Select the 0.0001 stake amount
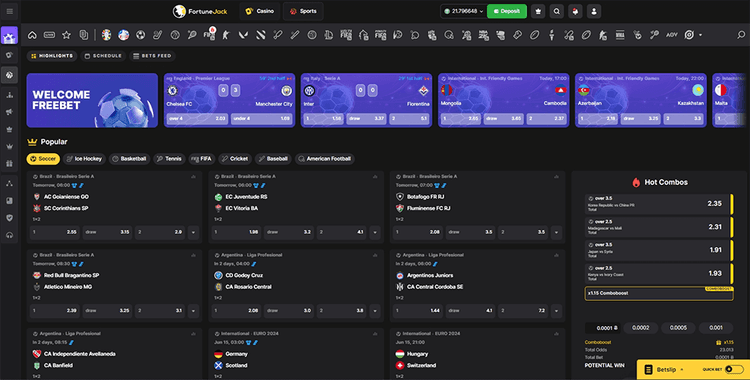This screenshot has height=380, width=750. [603, 328]
